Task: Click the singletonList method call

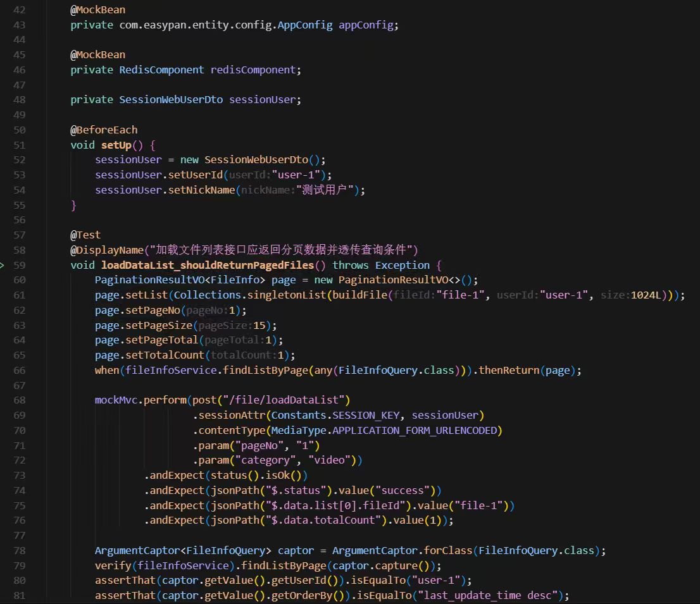Action: click(x=287, y=295)
